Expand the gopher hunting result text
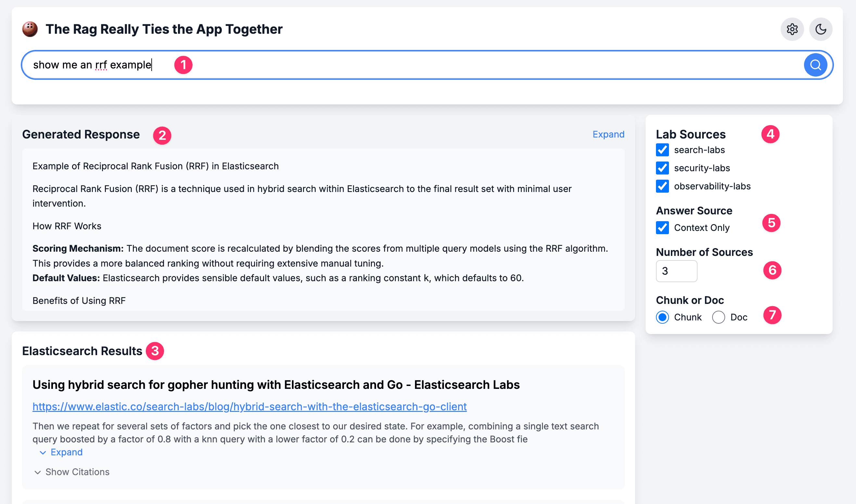 [x=66, y=452]
